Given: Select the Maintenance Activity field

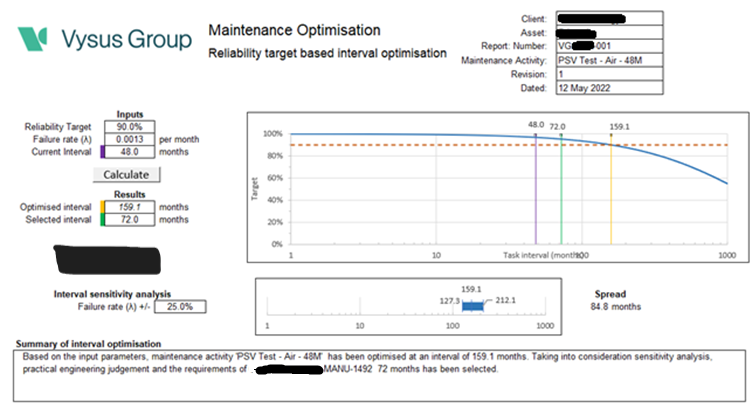Looking at the screenshot, I should pos(608,59).
